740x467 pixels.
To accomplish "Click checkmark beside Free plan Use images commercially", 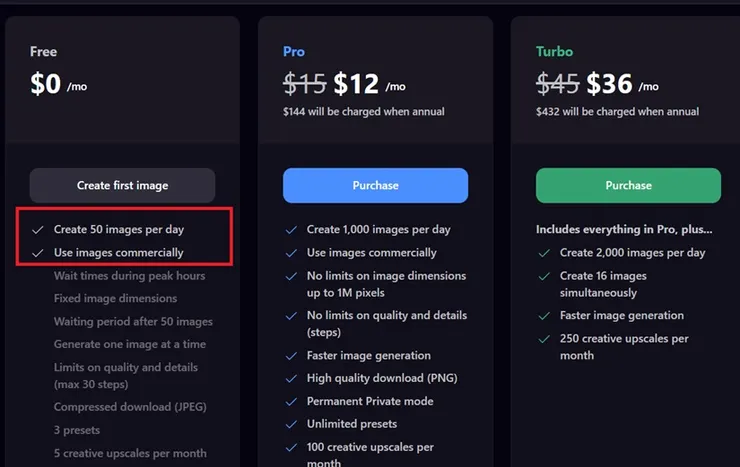I will tap(37, 253).
